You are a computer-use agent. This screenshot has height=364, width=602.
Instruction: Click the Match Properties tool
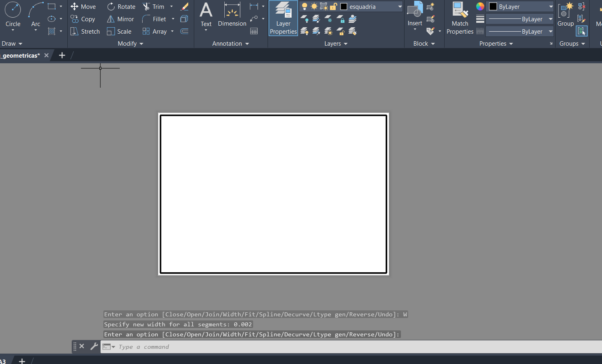[460, 18]
